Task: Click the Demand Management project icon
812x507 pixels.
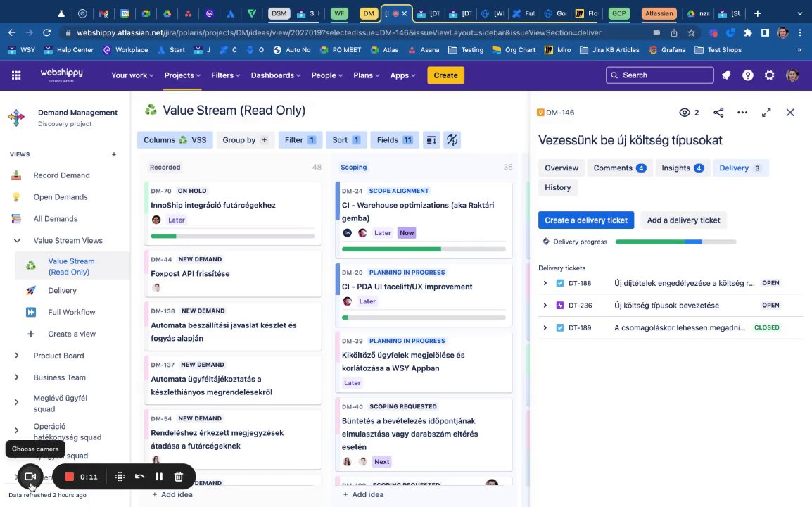Action: coord(17,118)
